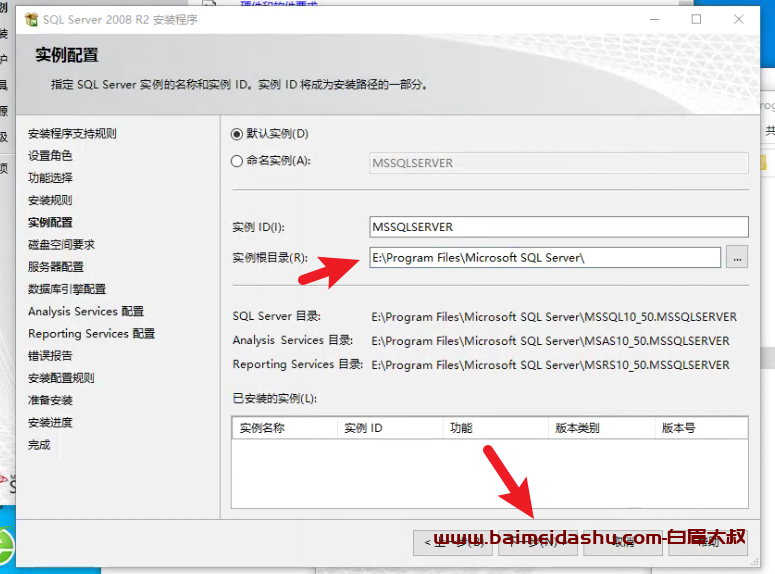
Task: Select the 服务器配置 step in sidebar
Action: [x=56, y=267]
